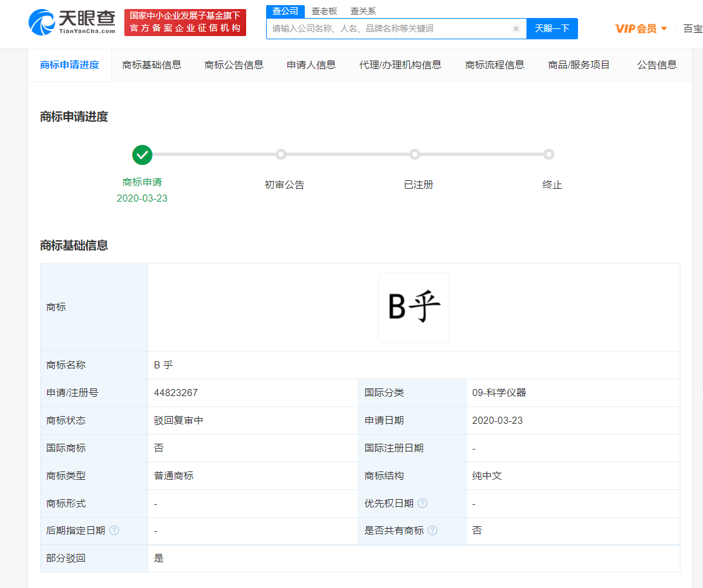
Task: Select the 商品/服务项目 tab
Action: tap(579, 65)
